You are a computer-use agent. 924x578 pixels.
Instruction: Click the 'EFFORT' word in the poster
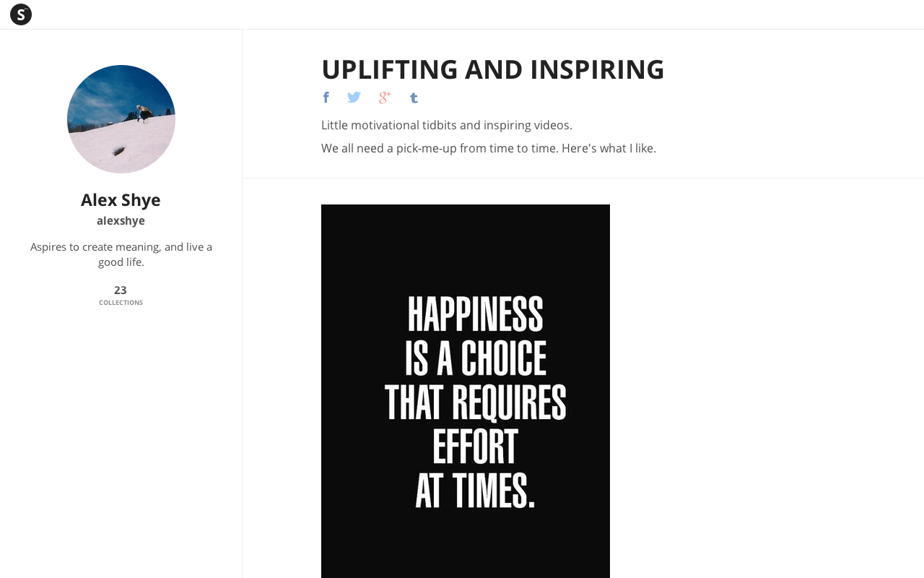pos(475,447)
